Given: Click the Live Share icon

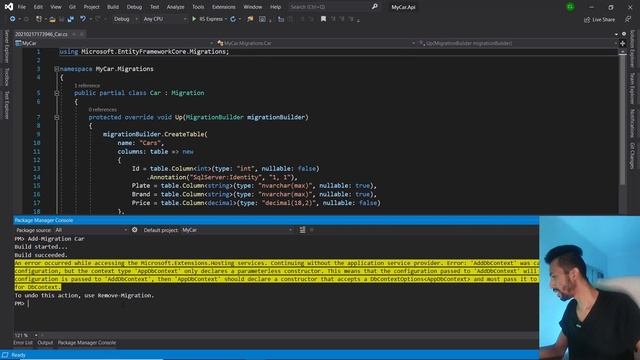Looking at the screenshot, I should pos(587,20).
